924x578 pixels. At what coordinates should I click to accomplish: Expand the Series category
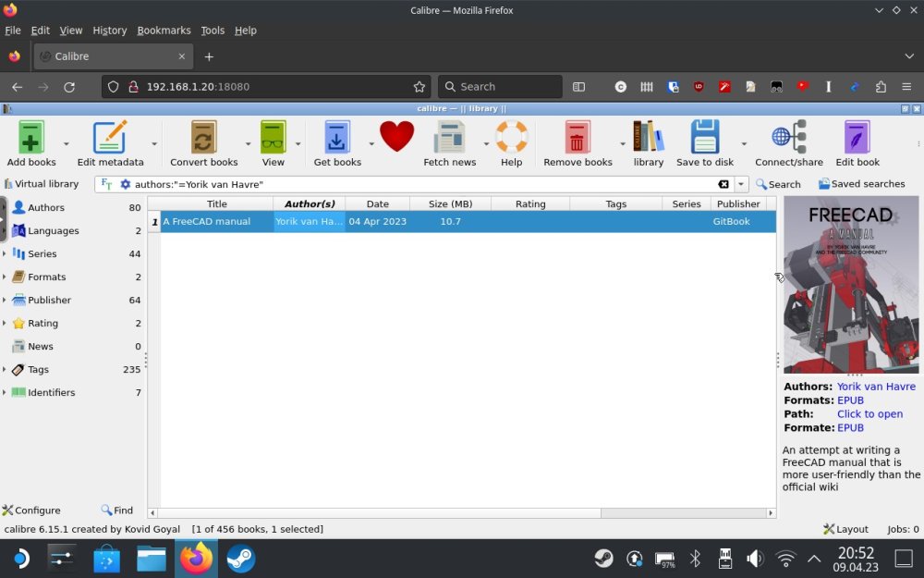4,253
